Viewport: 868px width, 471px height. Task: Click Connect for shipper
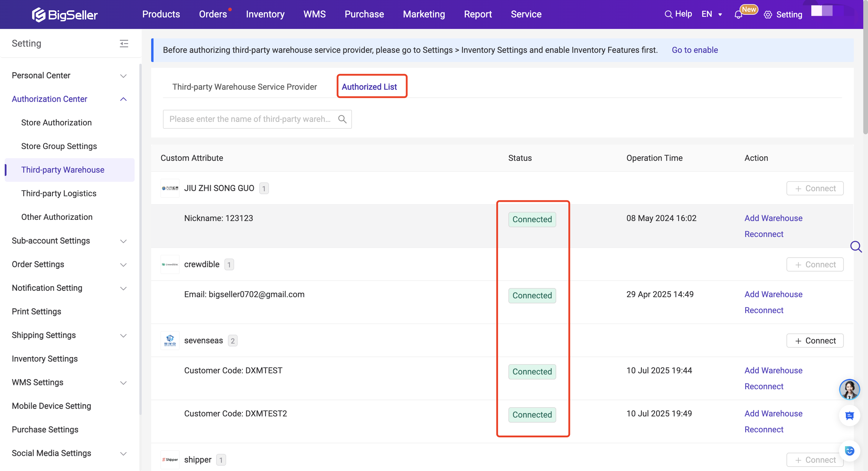[x=815, y=460]
